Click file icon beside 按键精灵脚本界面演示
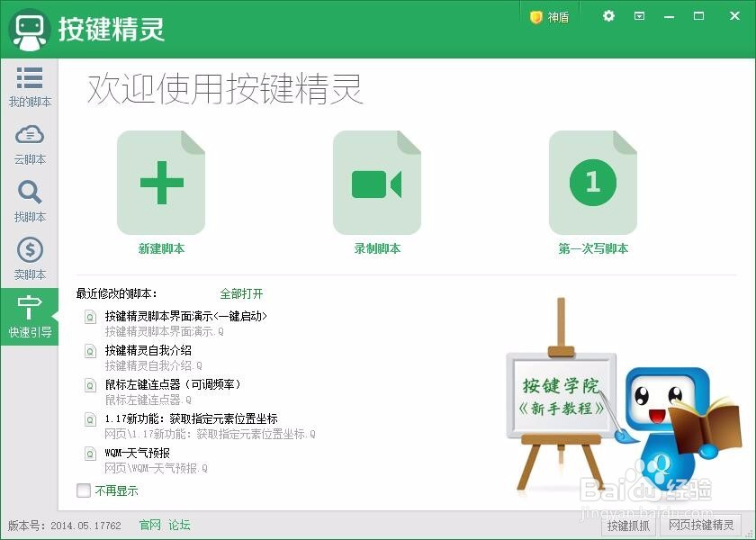Image resolution: width=756 pixels, height=540 pixels. click(90, 317)
